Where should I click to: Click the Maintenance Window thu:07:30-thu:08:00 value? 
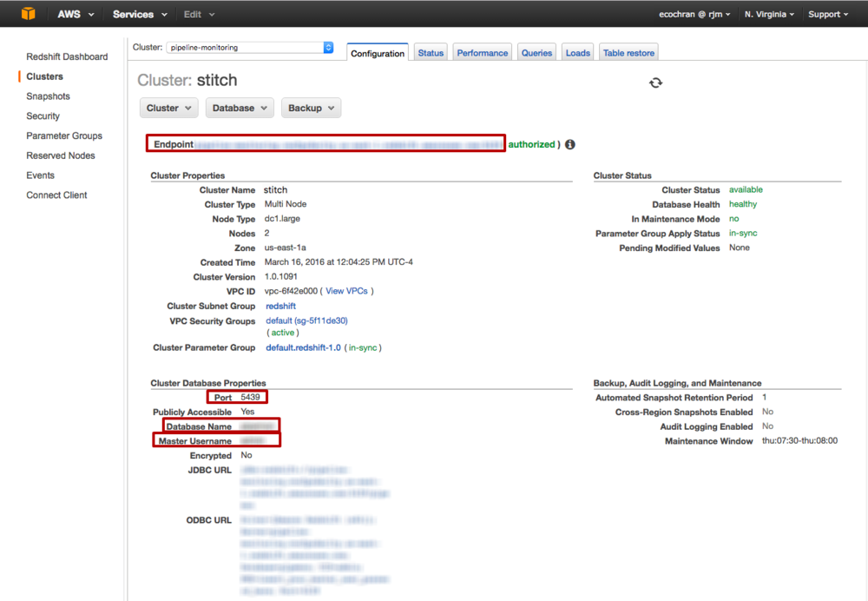click(x=800, y=441)
